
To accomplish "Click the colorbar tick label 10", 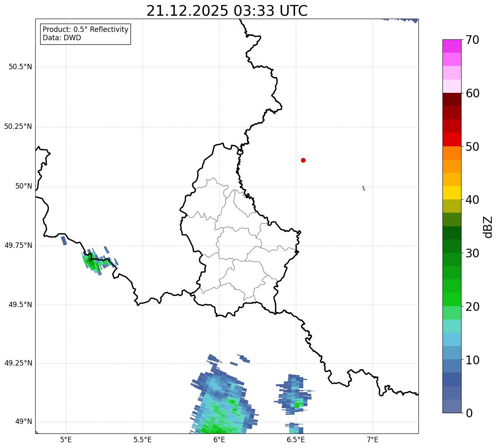I will [x=472, y=360].
